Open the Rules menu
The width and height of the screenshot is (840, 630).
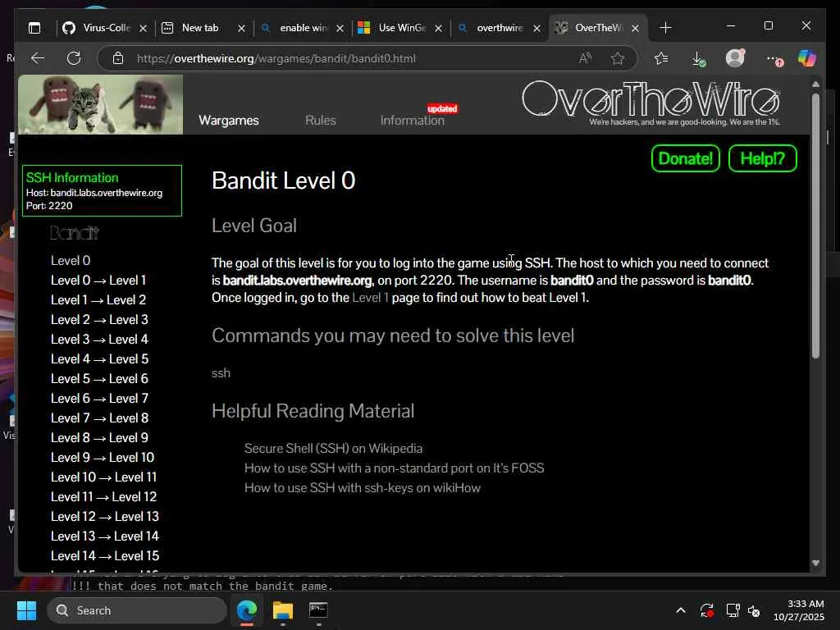pos(321,121)
